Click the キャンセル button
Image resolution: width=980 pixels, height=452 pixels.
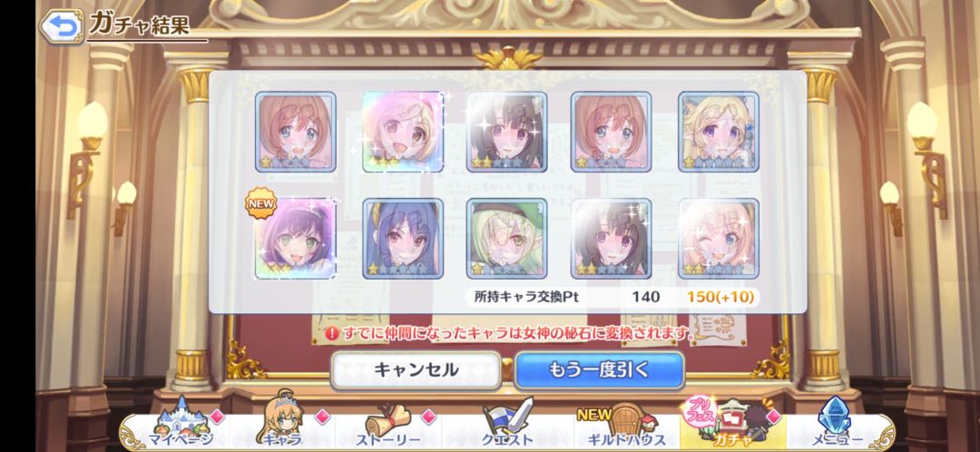click(x=416, y=370)
